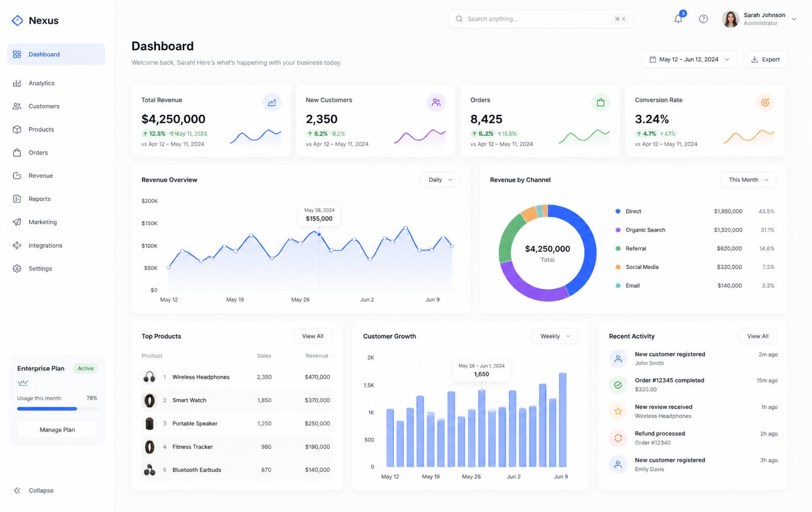
Task: Open the notifications bell icon
Action: tap(678, 19)
